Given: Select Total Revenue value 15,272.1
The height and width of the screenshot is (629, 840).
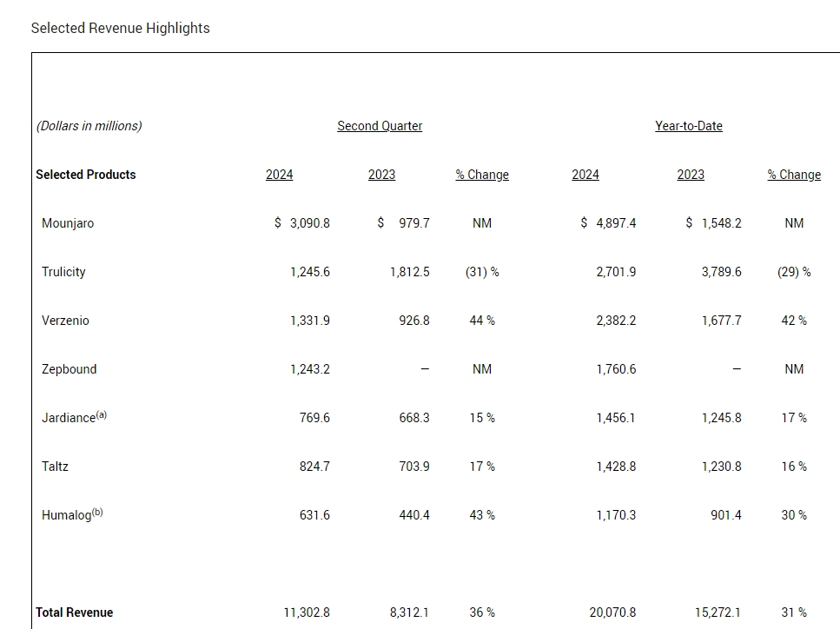Looking at the screenshot, I should 718,612.
